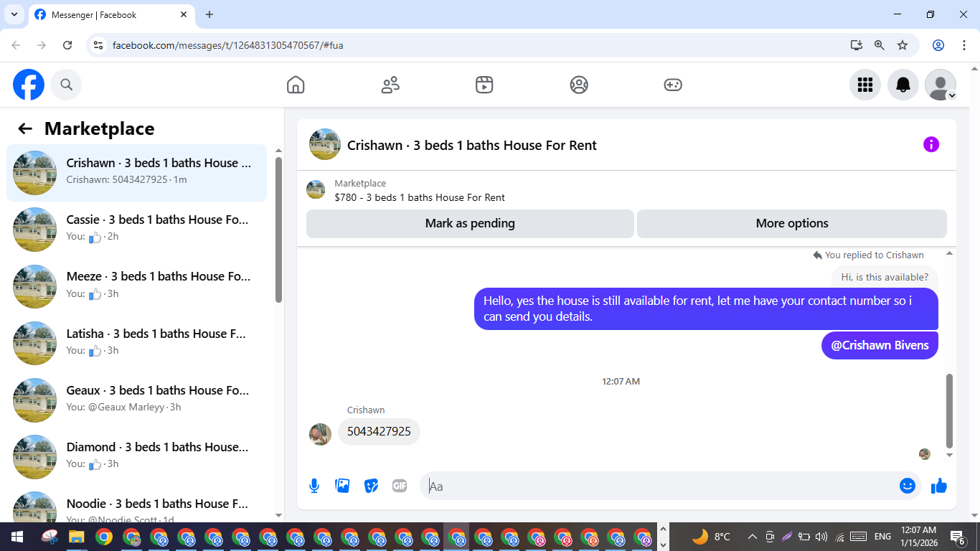Reload the page

(x=67, y=45)
